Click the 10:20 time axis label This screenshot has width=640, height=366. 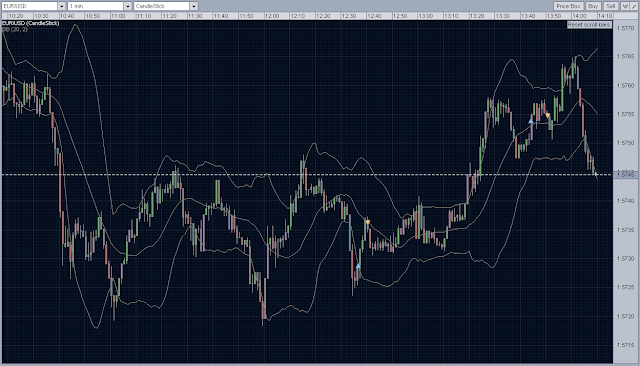[16, 16]
